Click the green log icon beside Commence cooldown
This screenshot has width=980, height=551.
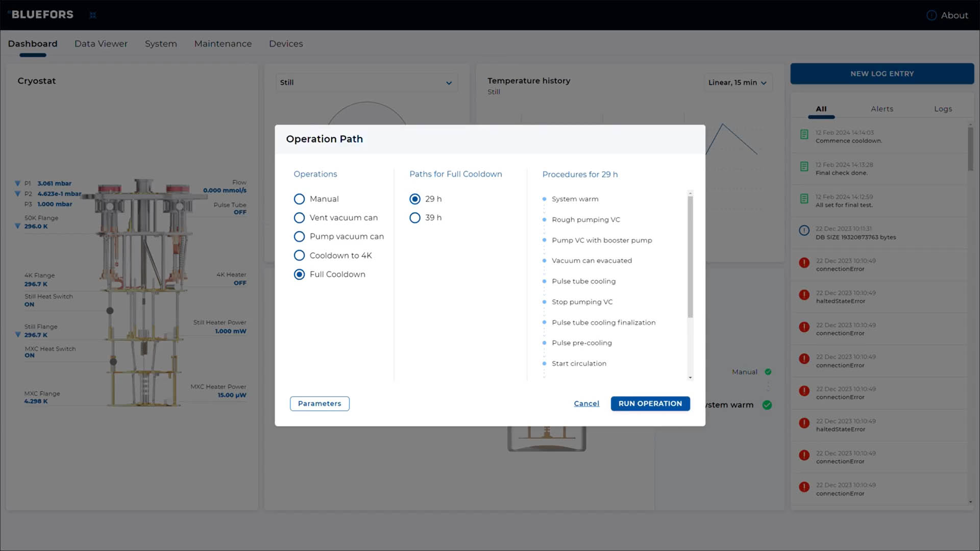[804, 135]
